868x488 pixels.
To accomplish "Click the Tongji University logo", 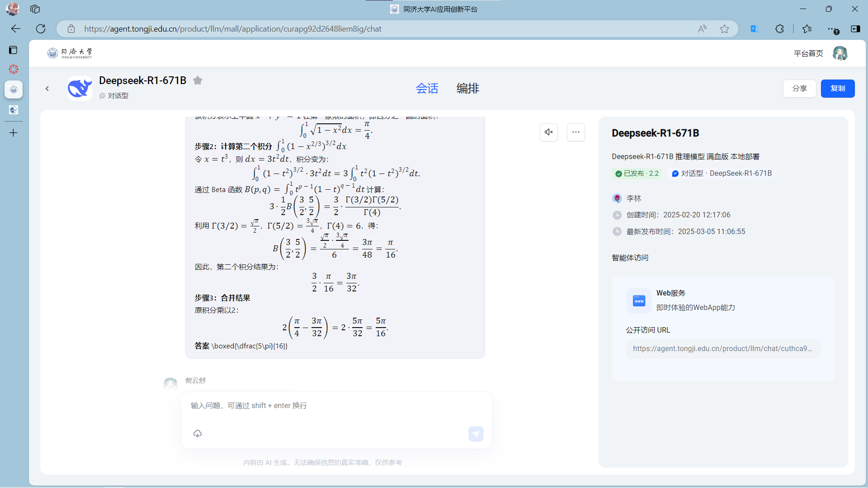I will [70, 53].
